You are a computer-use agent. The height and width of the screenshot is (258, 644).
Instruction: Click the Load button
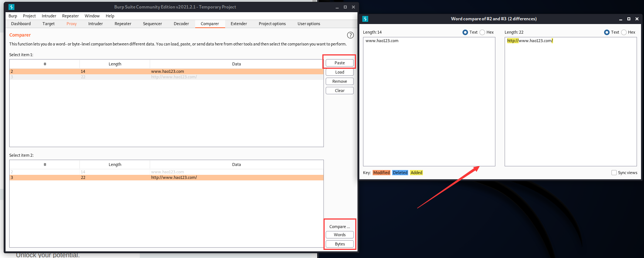[x=340, y=72]
